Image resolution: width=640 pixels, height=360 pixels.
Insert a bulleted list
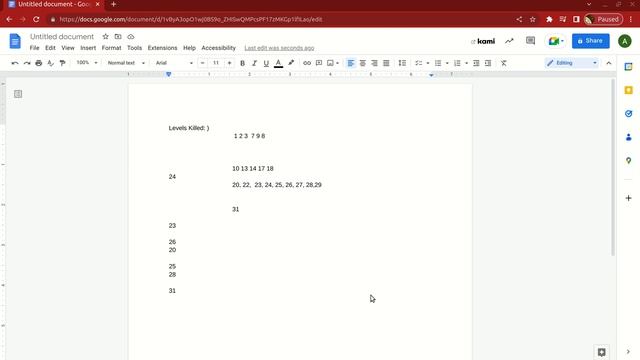pyautogui.click(x=438, y=63)
